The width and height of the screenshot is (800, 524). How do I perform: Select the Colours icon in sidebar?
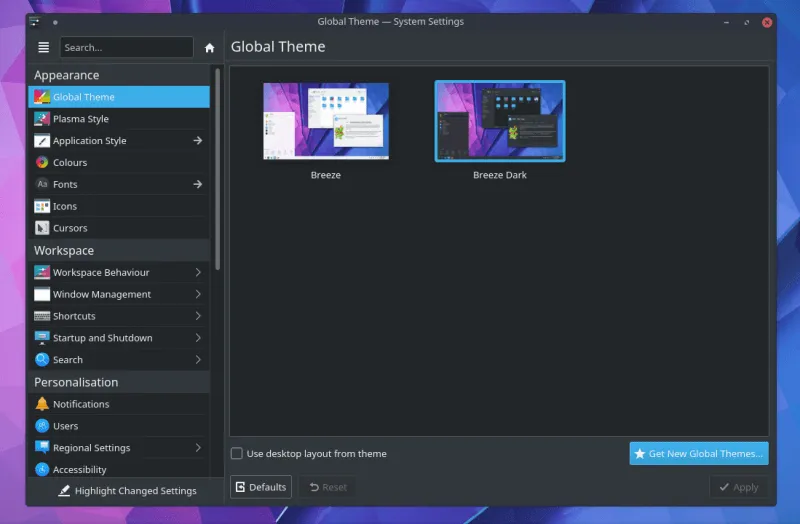(42, 163)
